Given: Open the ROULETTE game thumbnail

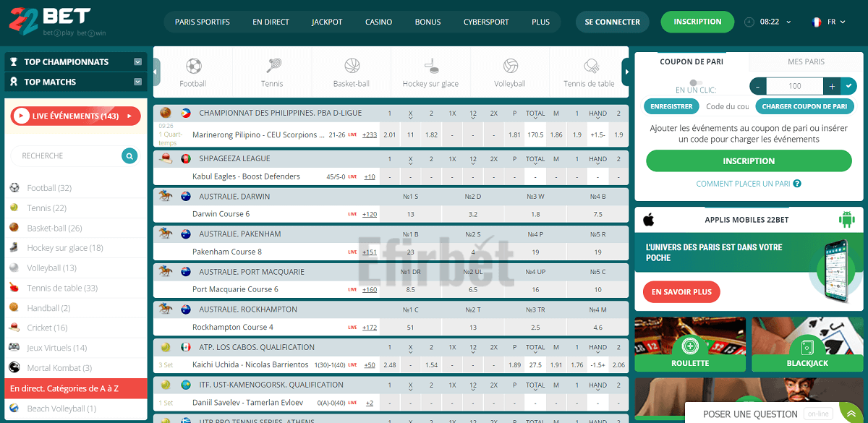Looking at the screenshot, I should point(690,344).
